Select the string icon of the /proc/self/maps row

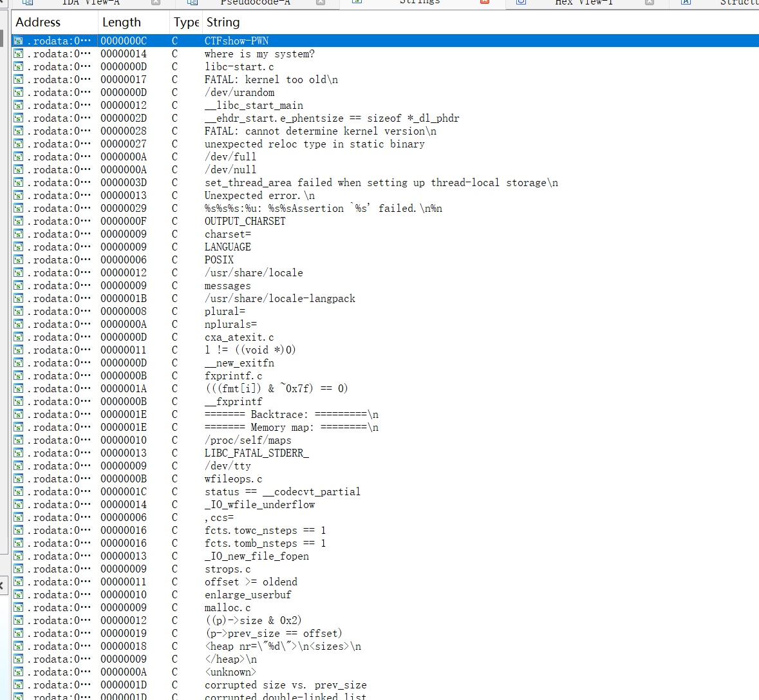pos(19,440)
